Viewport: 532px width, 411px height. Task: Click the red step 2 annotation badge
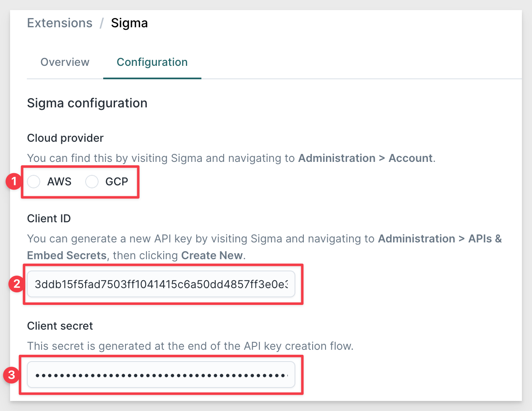click(17, 284)
